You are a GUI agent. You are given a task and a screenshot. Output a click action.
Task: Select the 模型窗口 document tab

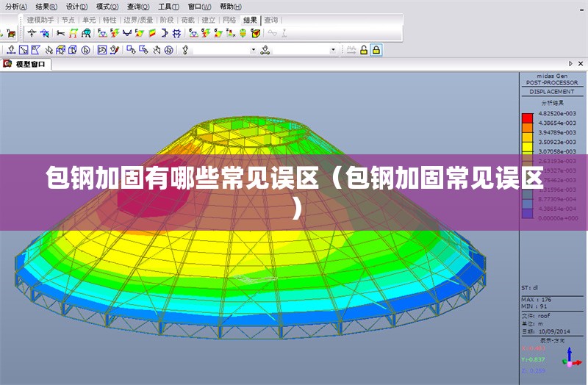pyautogui.click(x=26, y=64)
